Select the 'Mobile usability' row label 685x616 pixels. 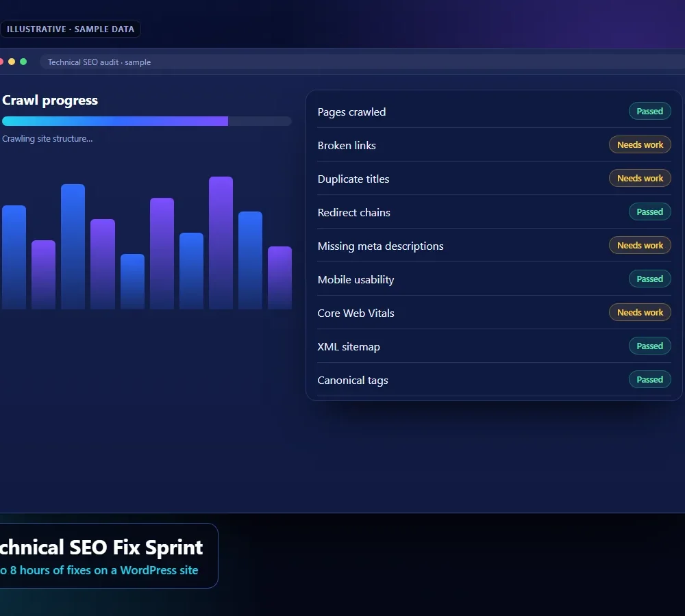point(356,280)
